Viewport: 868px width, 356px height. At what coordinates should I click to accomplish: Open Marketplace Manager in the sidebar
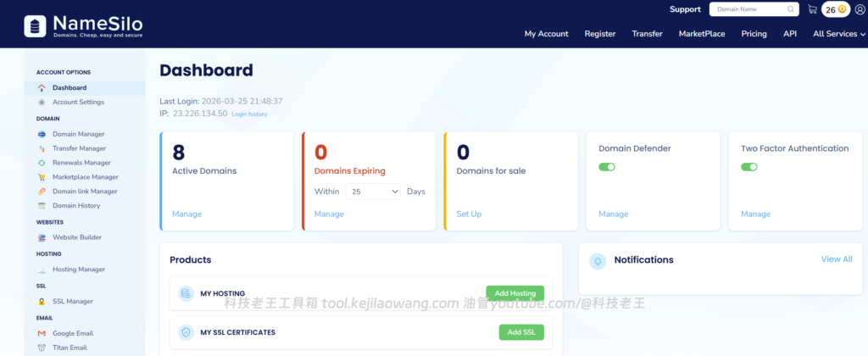click(x=85, y=177)
